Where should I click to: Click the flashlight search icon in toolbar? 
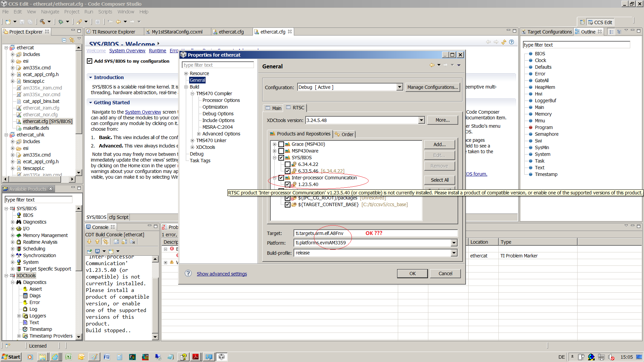point(79,22)
